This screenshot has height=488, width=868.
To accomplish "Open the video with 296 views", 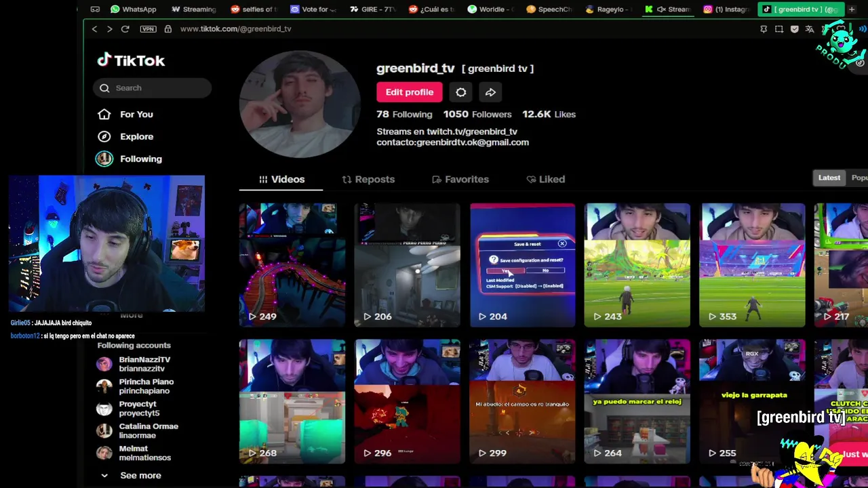I will 407,401.
